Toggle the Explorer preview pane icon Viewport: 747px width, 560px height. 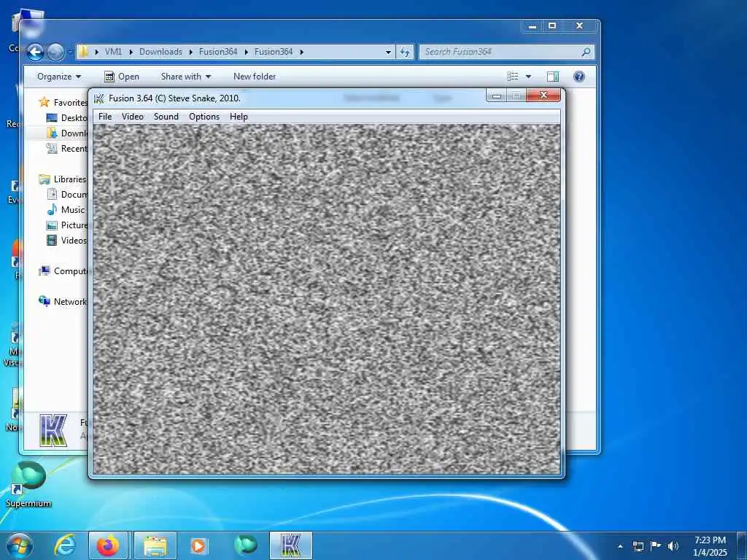pyautogui.click(x=553, y=77)
